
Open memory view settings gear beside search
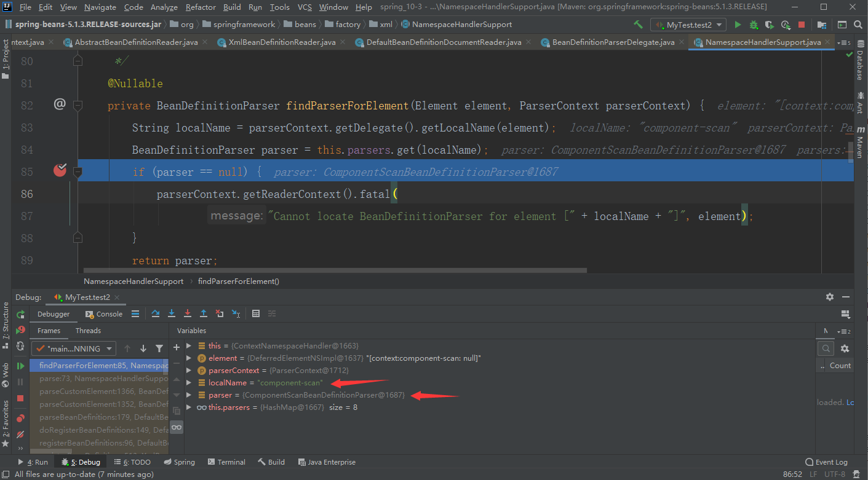coord(845,348)
